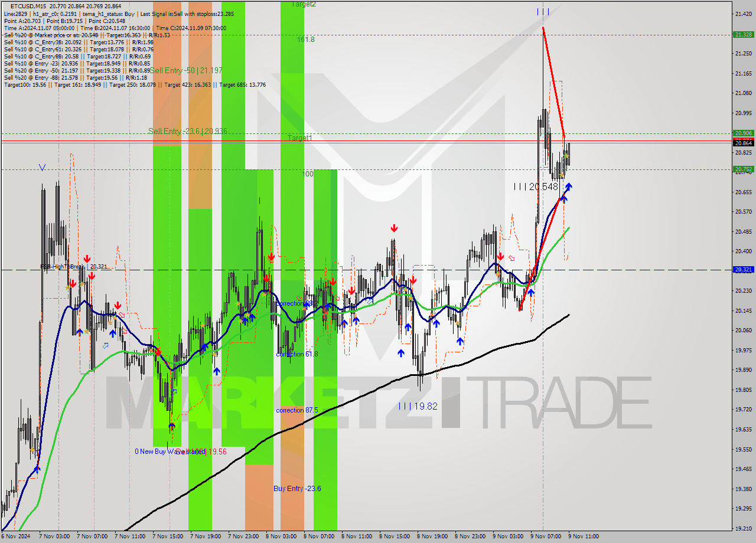This screenshot has height=543, width=756.
Task: Click the current price tag 20.864
Action: [743, 143]
